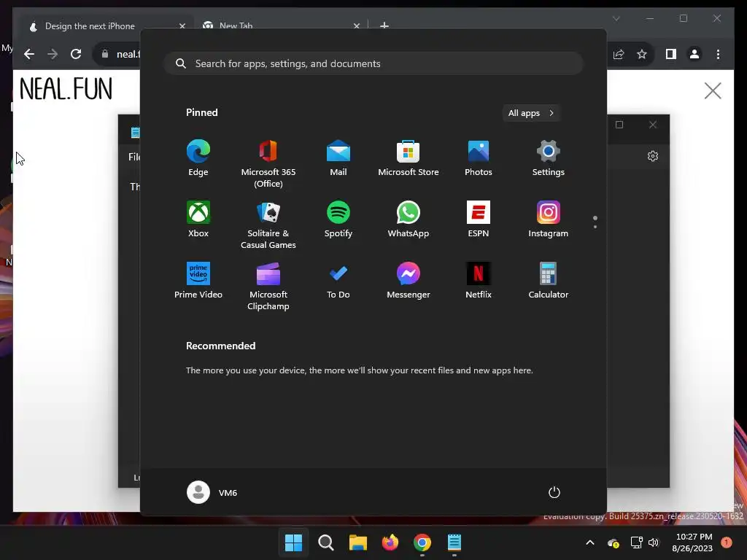Open Microsoft Store from pinned apps
Viewport: 747px width, 560px height.
[409, 158]
